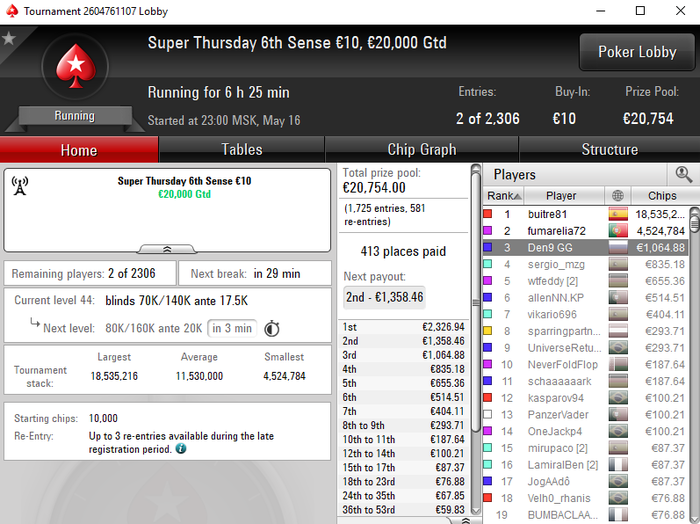700x524 pixels.
Task: Click the broadcast antenna icon
Action: (x=20, y=186)
